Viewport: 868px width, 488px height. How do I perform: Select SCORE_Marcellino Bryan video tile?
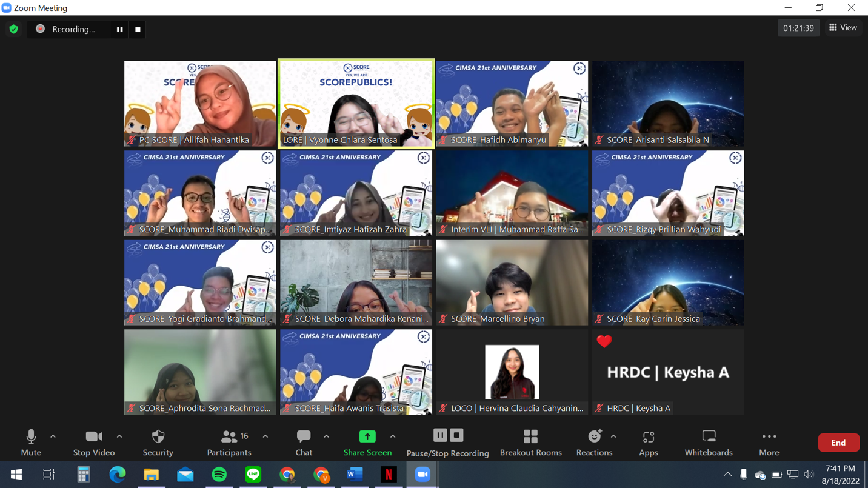pyautogui.click(x=512, y=282)
